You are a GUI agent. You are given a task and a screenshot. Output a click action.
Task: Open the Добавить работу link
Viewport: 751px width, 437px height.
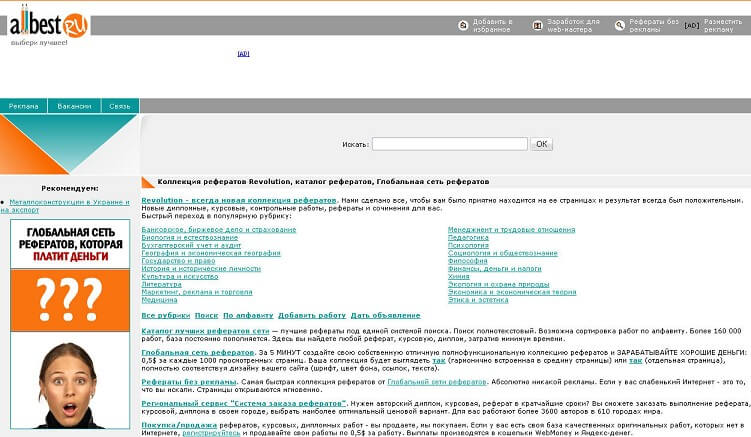pyautogui.click(x=312, y=315)
